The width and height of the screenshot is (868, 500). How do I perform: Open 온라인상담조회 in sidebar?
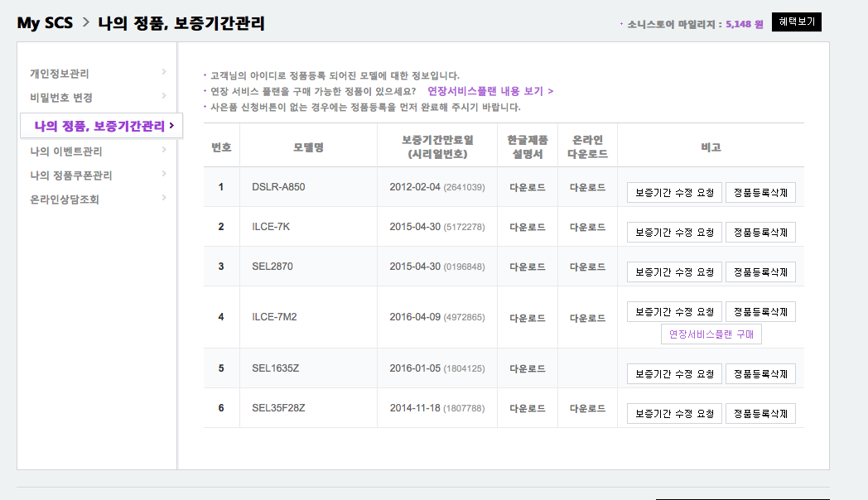tap(65, 200)
